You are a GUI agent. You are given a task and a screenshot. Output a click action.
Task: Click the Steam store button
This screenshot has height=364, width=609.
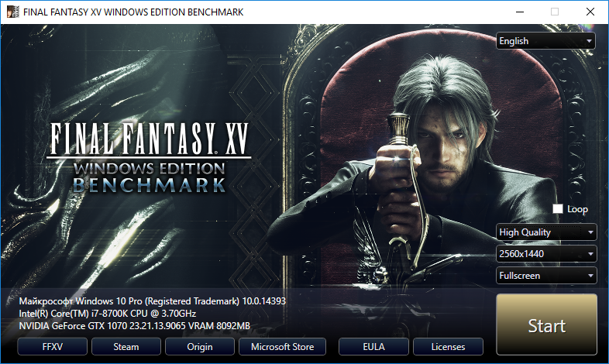tap(126, 346)
